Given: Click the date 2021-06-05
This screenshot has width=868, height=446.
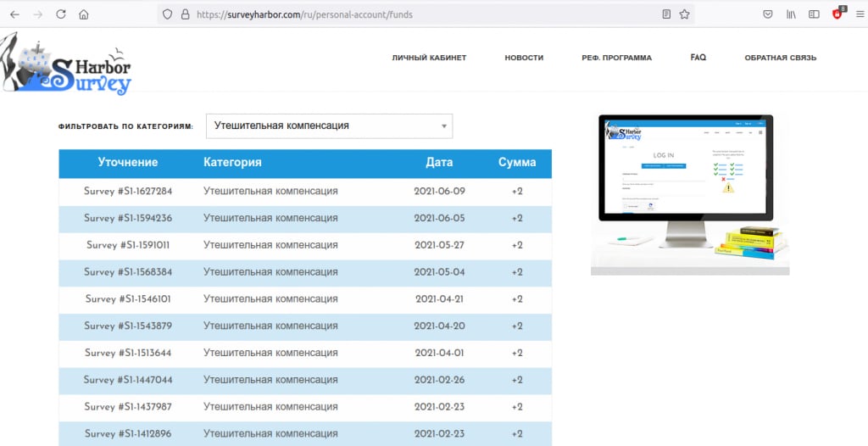Looking at the screenshot, I should pyautogui.click(x=440, y=218).
